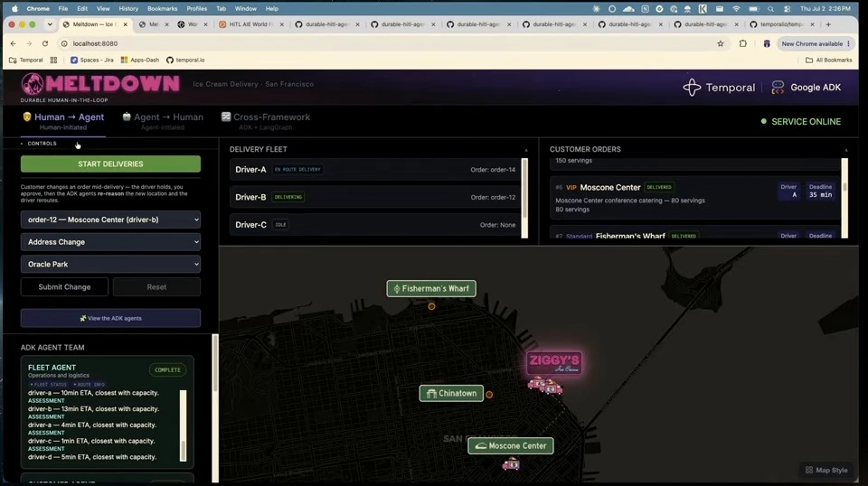Close the Meltdown browser tab
This screenshot has width=868, height=486.
click(125, 24)
